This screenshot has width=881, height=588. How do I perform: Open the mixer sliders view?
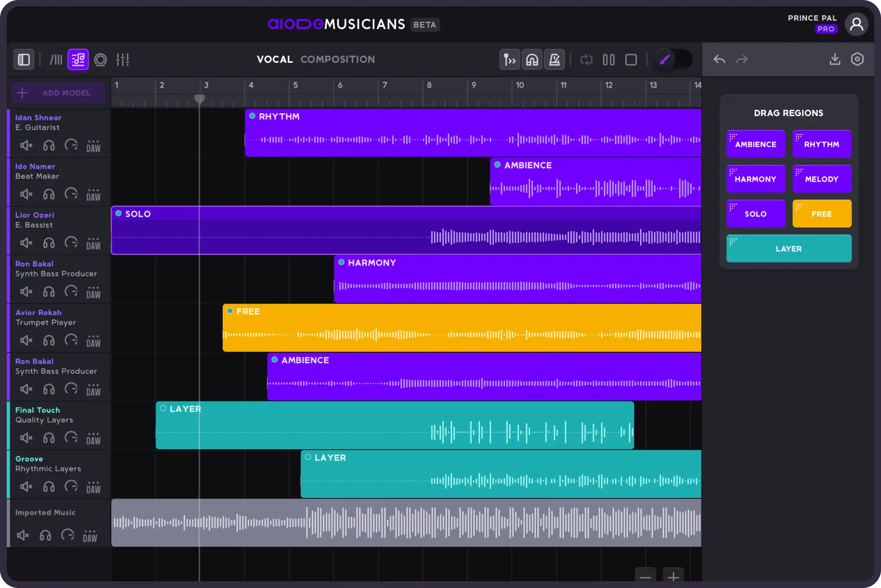(x=123, y=59)
